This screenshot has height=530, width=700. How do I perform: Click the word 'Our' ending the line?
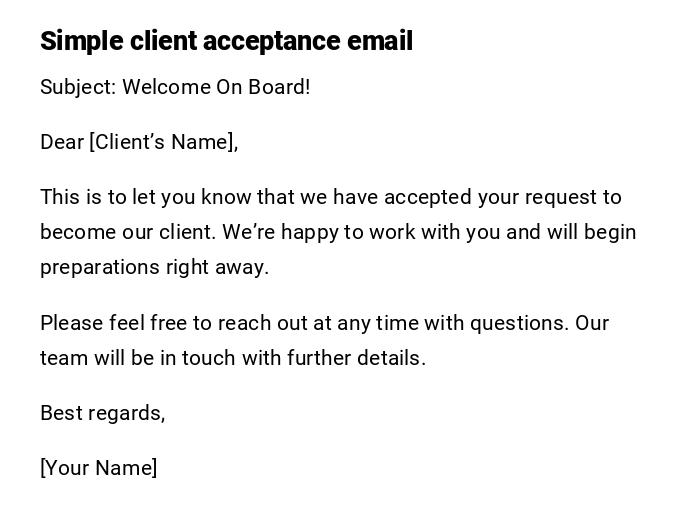[592, 323]
